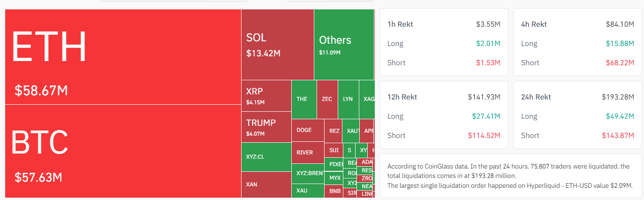Select the BTC $57.63M tile
This screenshot has width=644, height=200.
(123, 151)
